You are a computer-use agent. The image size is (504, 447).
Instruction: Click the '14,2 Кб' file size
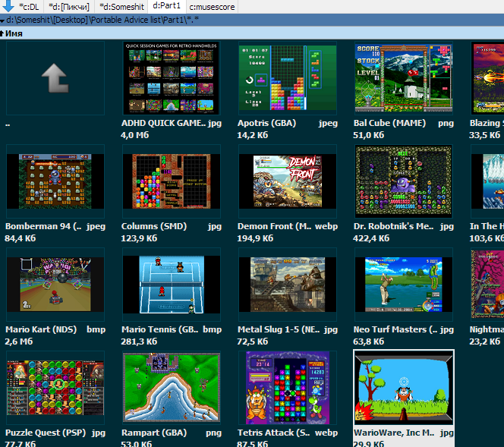(x=253, y=135)
